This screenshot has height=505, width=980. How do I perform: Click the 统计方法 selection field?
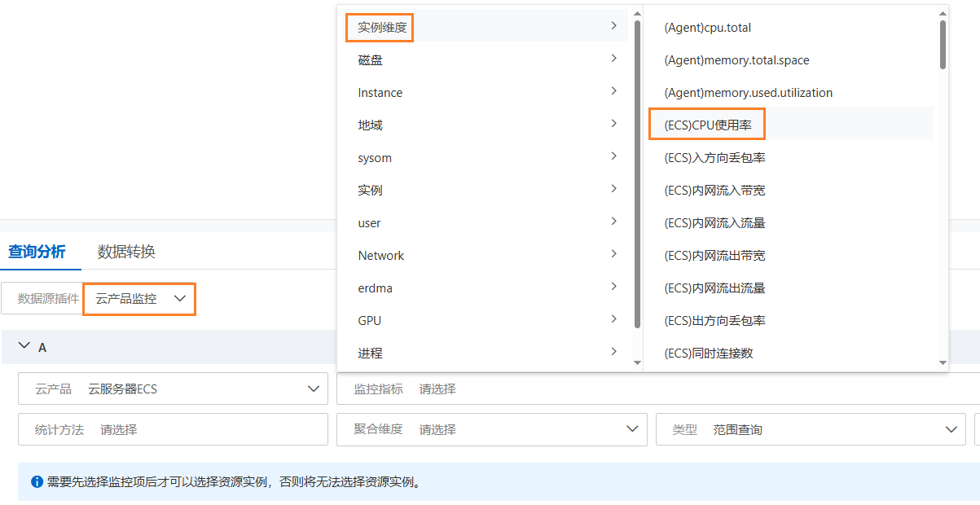click(x=173, y=429)
